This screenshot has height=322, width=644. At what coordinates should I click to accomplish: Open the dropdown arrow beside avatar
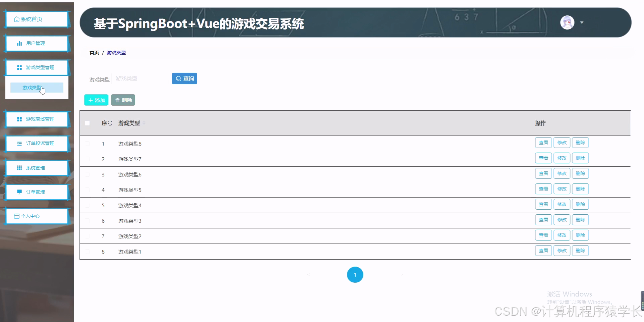click(582, 22)
